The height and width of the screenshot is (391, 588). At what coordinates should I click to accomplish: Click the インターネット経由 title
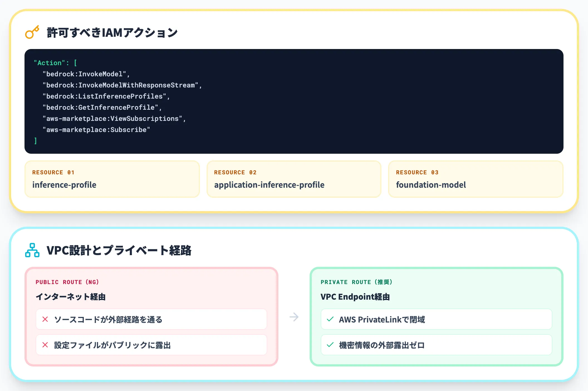click(71, 297)
